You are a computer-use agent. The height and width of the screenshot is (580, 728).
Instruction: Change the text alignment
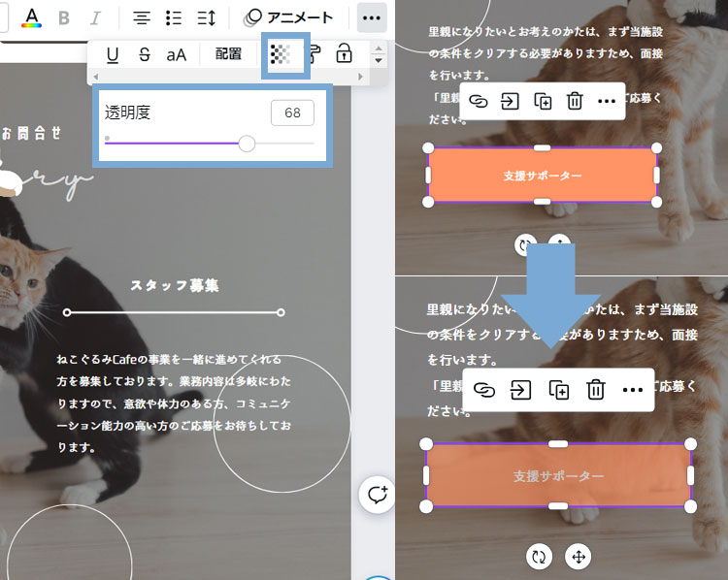pos(142,18)
